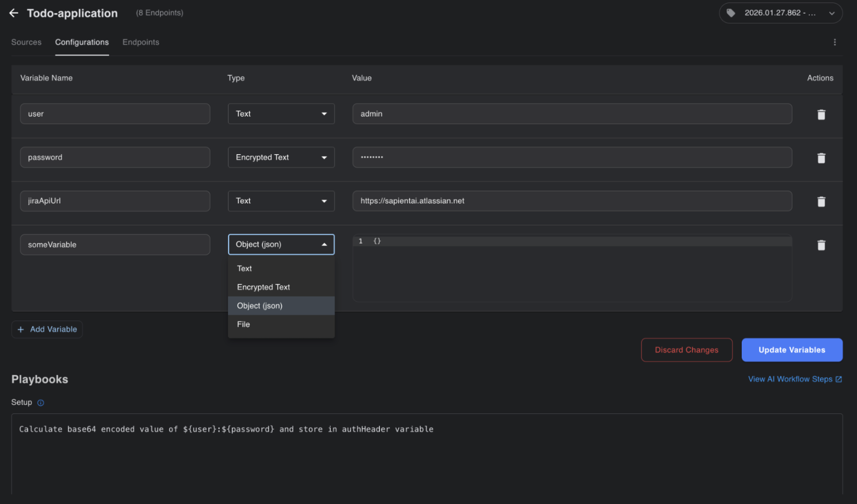Expand the version 2026.01.27.862 dropdown
The image size is (857, 504).
(x=831, y=13)
